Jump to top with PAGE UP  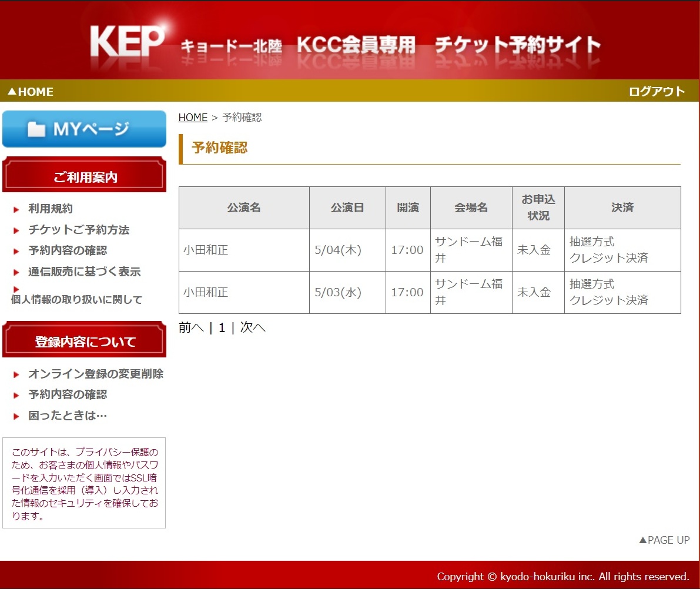click(x=664, y=540)
